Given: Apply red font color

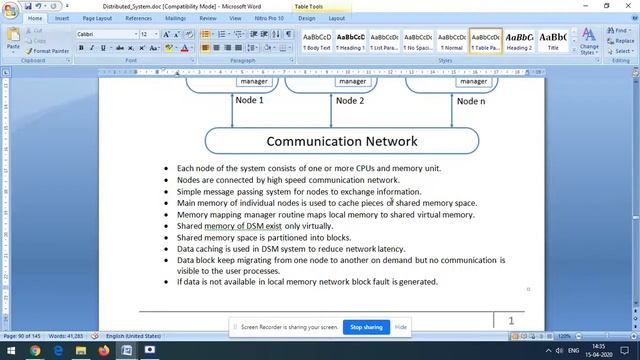Looking at the screenshot, I should pyautogui.click(x=184, y=48).
